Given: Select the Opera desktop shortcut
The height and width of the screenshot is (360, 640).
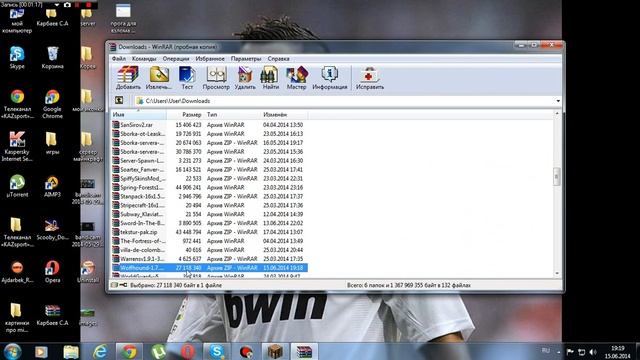Looking at the screenshot, I should click(x=52, y=271).
